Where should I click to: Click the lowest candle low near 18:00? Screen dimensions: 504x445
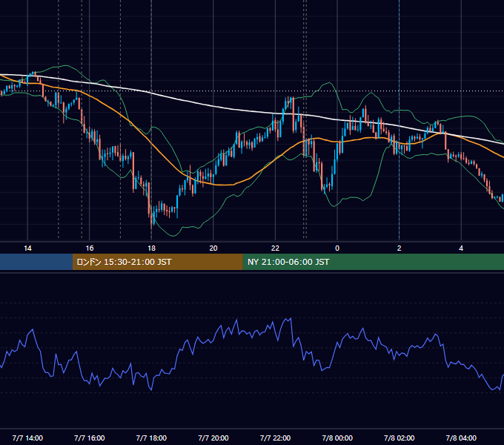[151, 227]
